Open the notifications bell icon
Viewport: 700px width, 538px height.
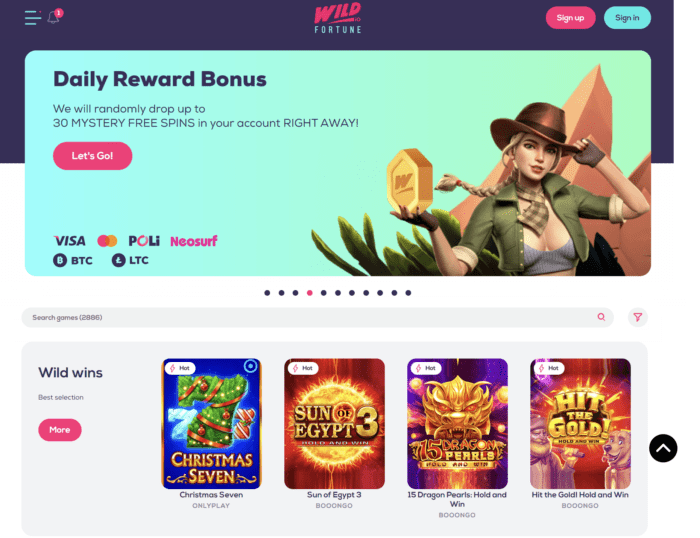pyautogui.click(x=54, y=17)
